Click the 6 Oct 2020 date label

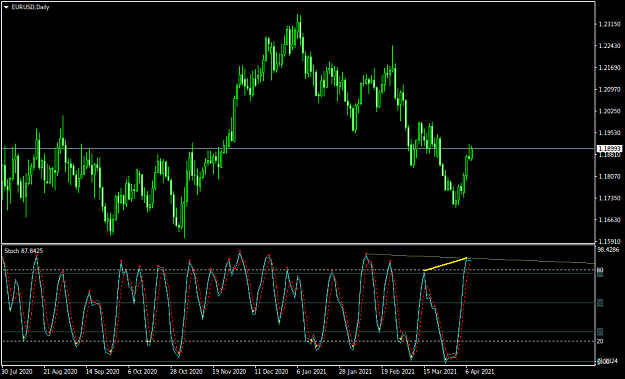[143, 371]
